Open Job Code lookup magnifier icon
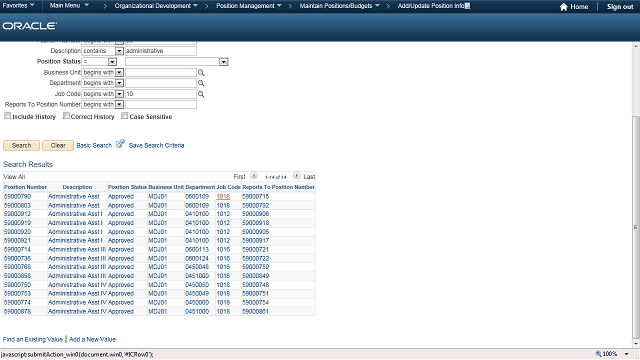 pos(201,94)
